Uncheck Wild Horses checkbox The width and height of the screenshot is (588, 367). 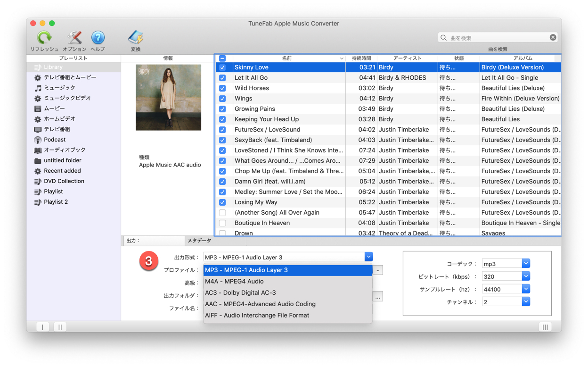click(222, 88)
